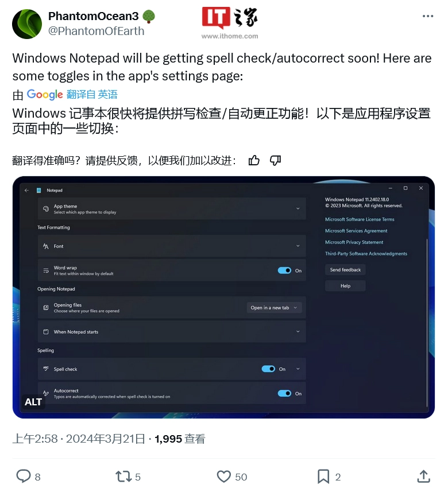Open Microsoft Privacy Statement link

(x=354, y=242)
